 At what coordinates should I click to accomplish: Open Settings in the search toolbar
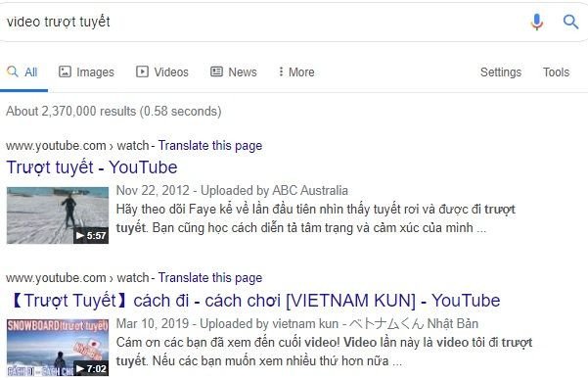coord(501,72)
